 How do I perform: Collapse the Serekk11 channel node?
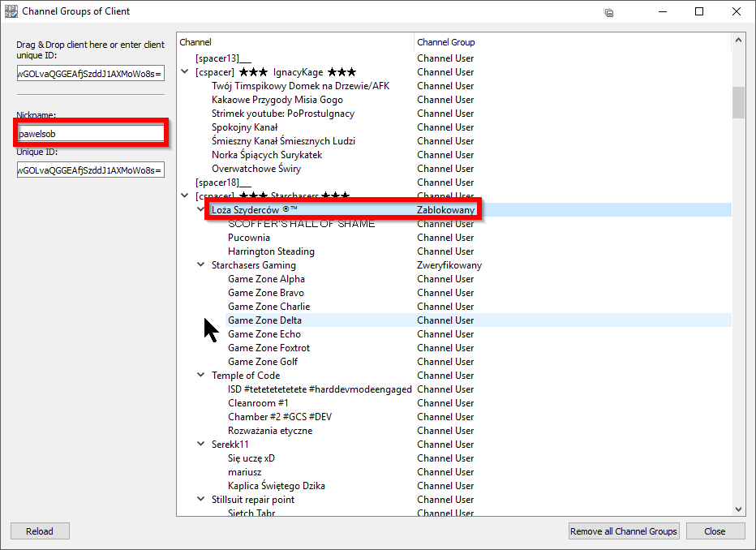pos(200,445)
